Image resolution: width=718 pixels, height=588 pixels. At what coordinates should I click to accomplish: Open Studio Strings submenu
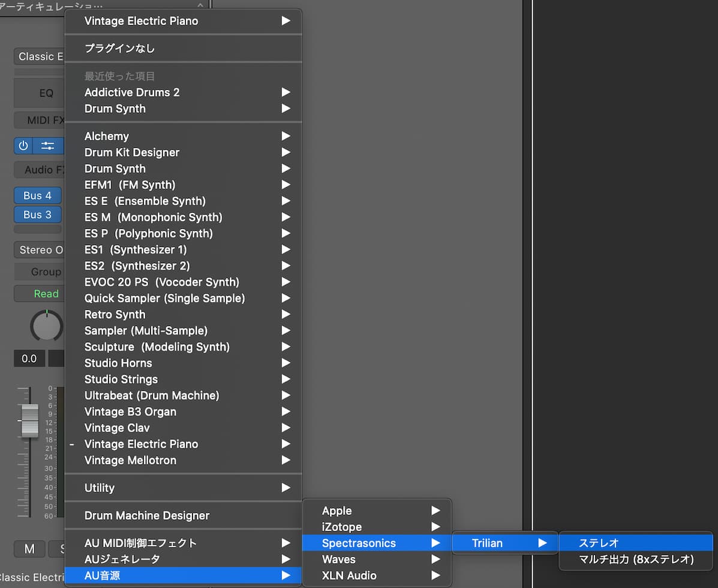[183, 379]
